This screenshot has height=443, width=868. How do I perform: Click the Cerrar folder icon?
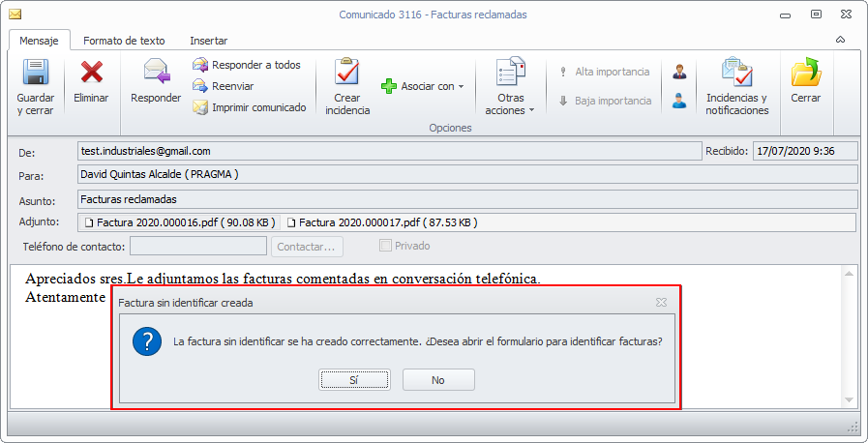click(x=805, y=72)
